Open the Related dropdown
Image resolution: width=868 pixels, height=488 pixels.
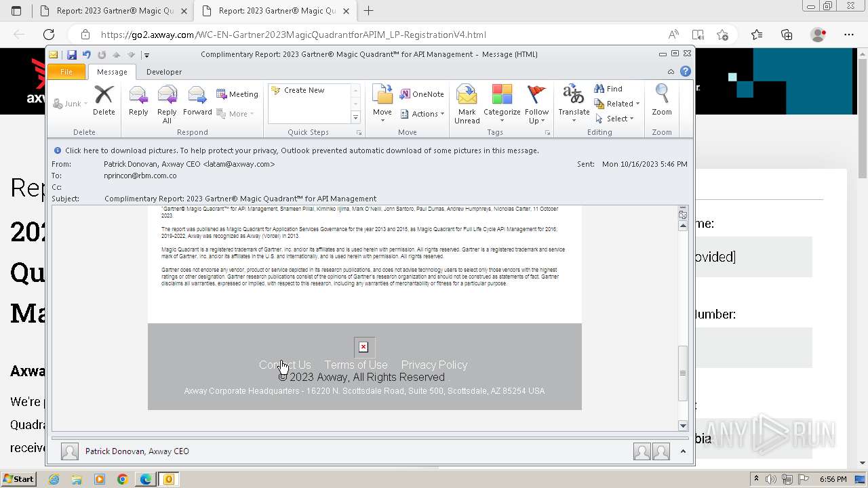coord(617,104)
